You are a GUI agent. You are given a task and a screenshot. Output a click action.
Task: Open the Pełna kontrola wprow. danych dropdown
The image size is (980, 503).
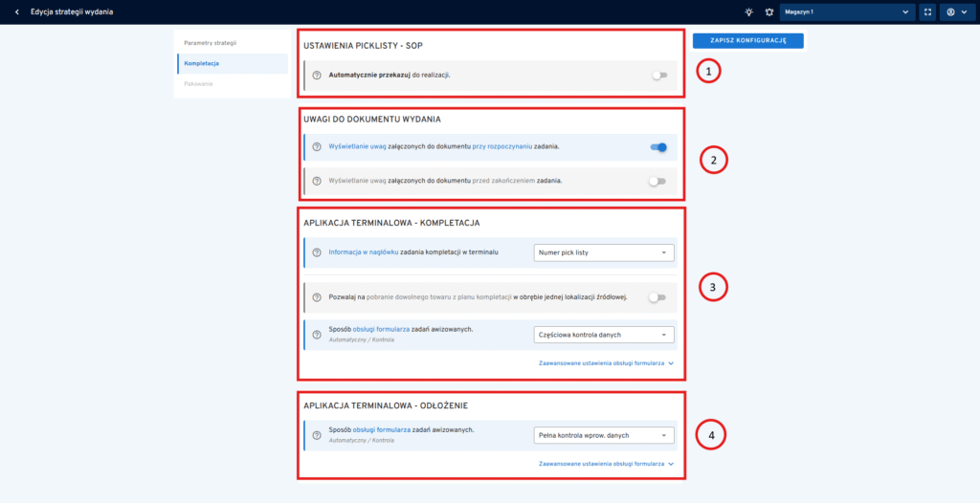[x=603, y=435]
